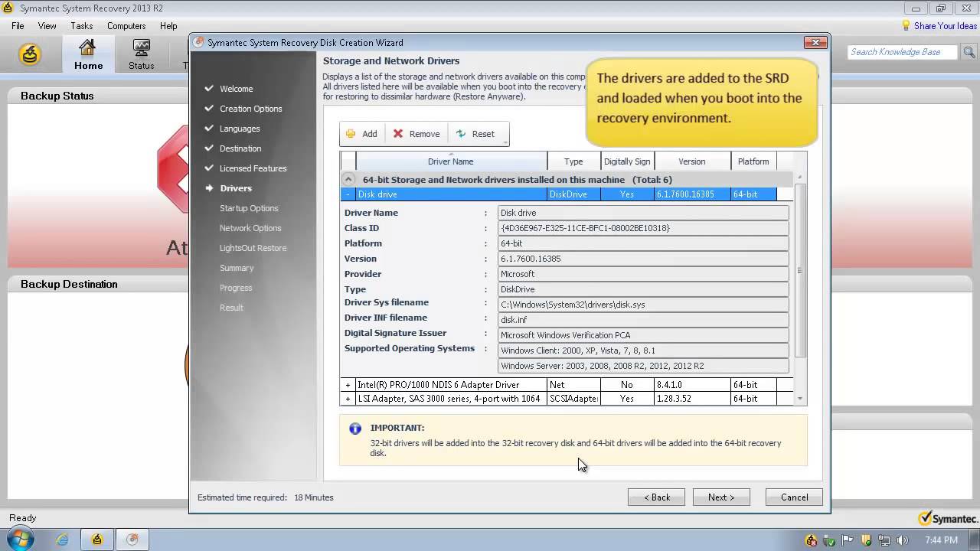Click the Back button

(656, 497)
